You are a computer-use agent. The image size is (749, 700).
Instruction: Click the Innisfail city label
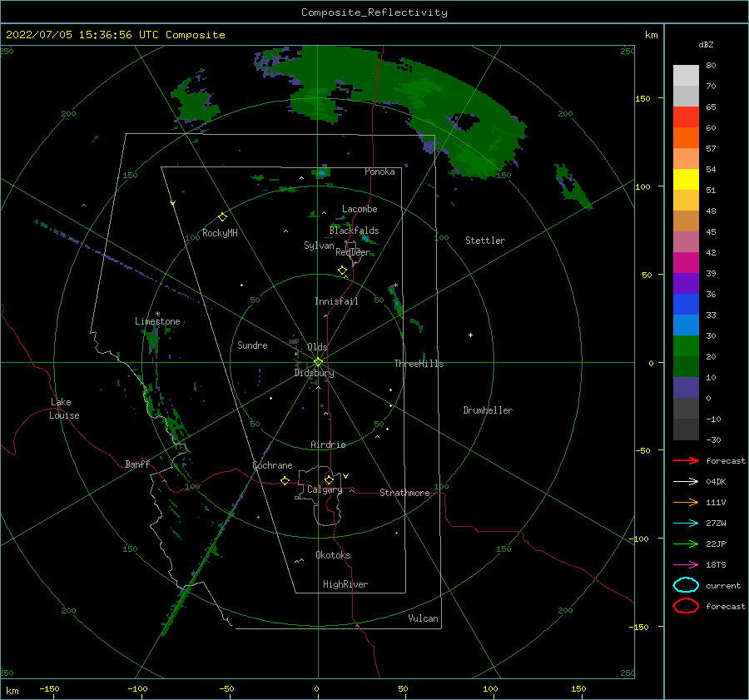click(336, 301)
